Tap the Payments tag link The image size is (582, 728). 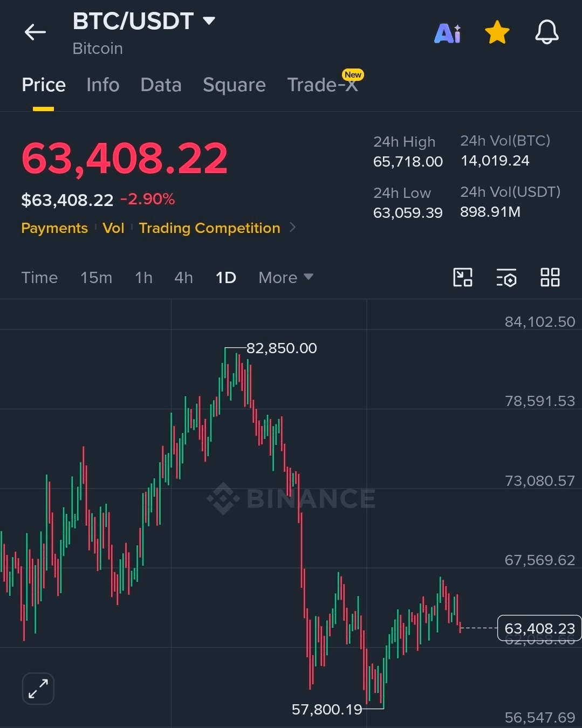pos(54,228)
